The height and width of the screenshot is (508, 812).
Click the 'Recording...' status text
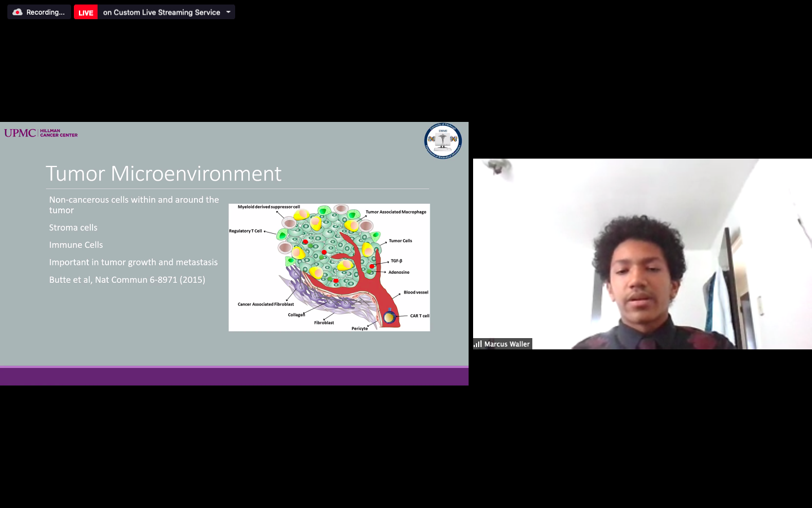point(45,12)
